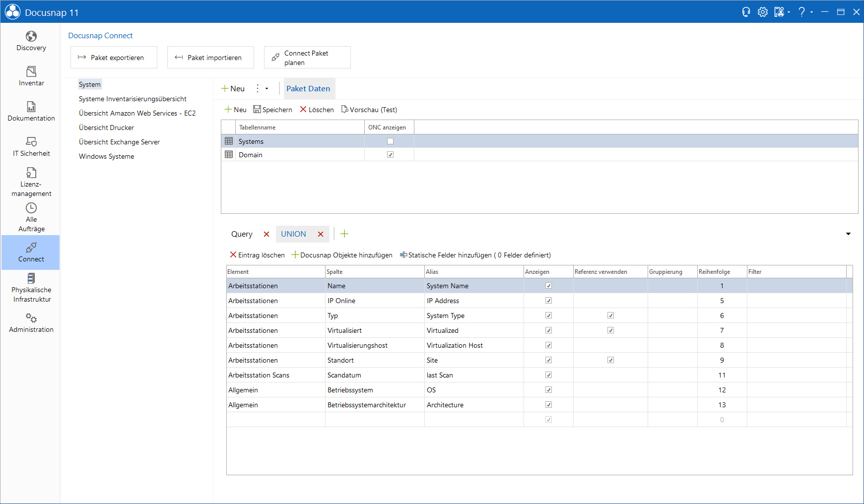Click Statische Felder hinzufügen
864x504 pixels.
click(475, 255)
